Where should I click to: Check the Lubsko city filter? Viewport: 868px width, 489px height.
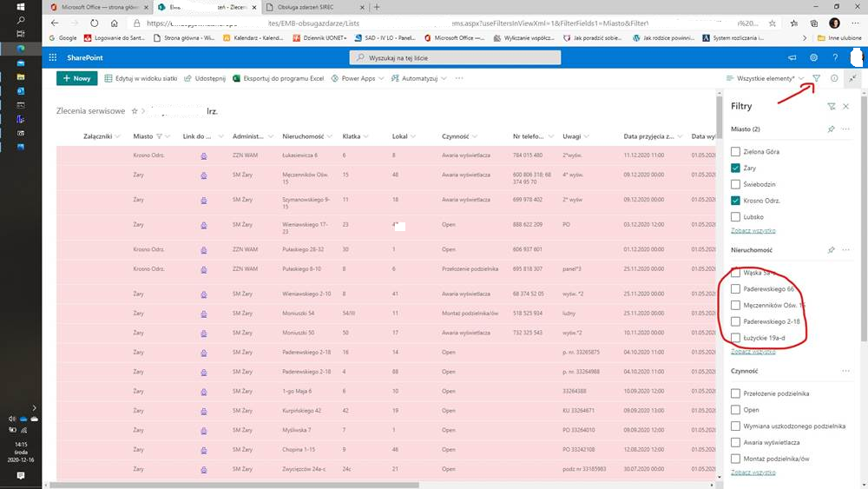coord(735,217)
